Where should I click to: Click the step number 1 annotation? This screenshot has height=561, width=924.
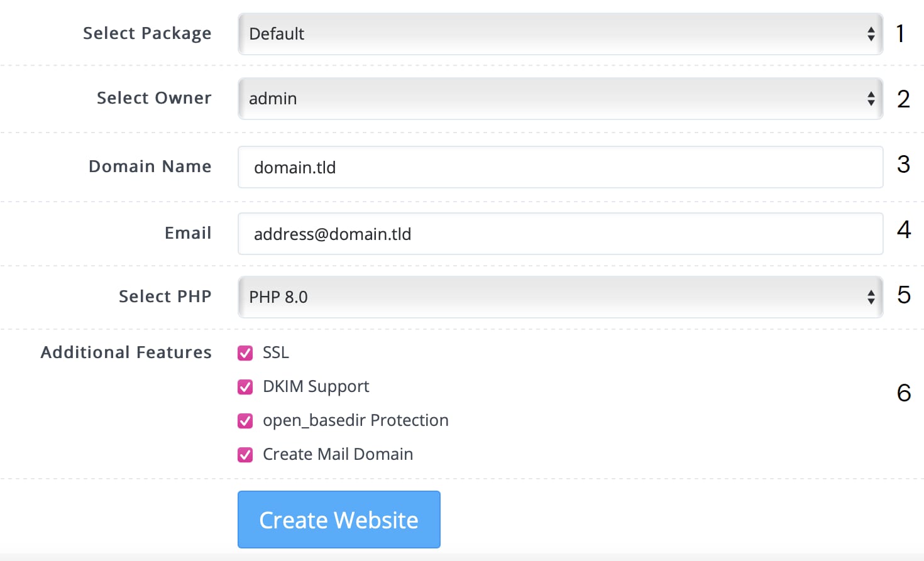tap(901, 34)
